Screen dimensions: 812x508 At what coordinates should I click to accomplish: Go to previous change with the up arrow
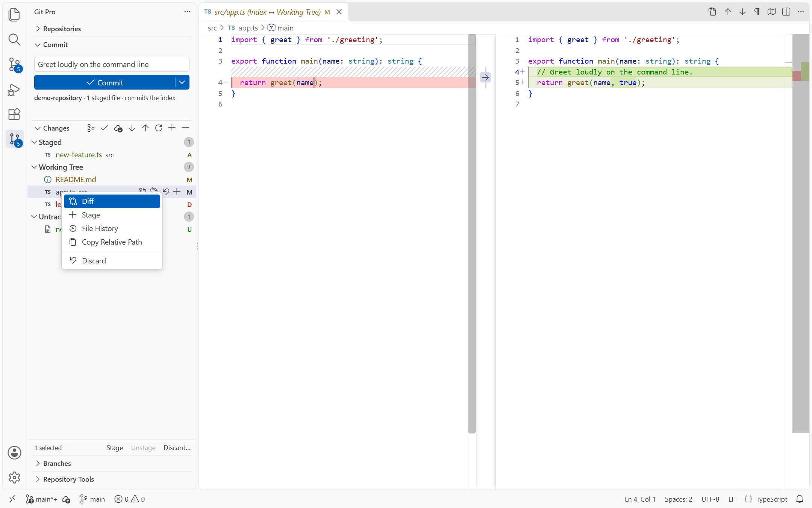[728, 12]
